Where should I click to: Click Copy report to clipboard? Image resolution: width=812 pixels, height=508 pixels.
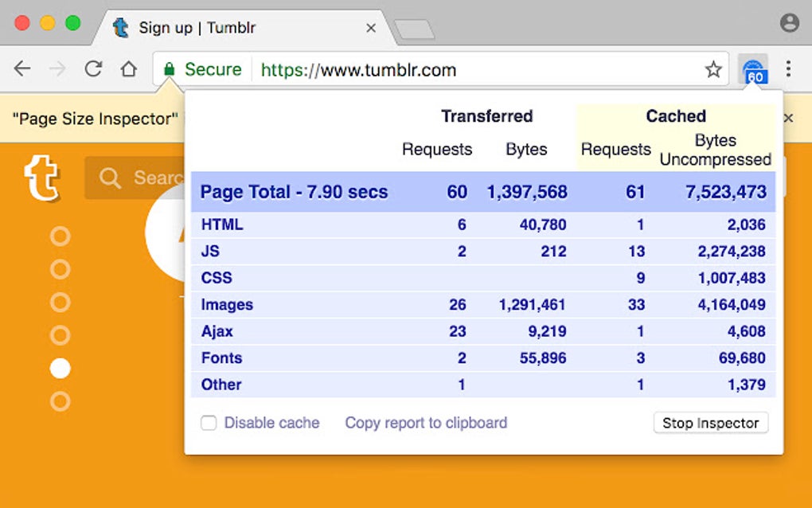click(x=426, y=423)
